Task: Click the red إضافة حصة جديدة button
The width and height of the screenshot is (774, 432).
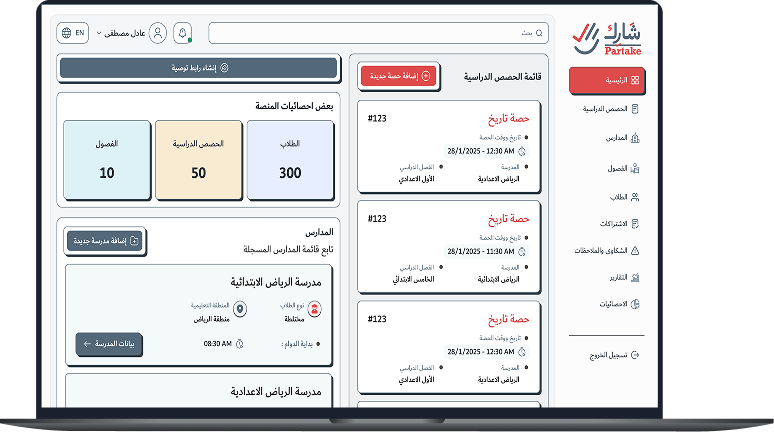Action: (x=398, y=76)
